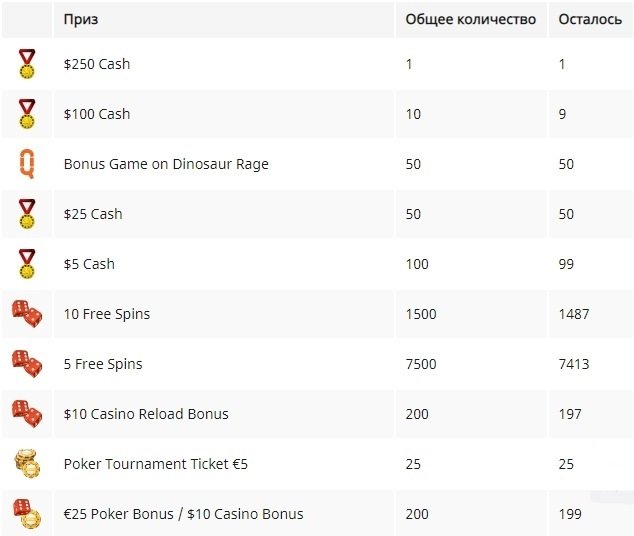The height and width of the screenshot is (536, 634).
Task: Click the medal icon beside $25 Cash
Action: point(27,214)
